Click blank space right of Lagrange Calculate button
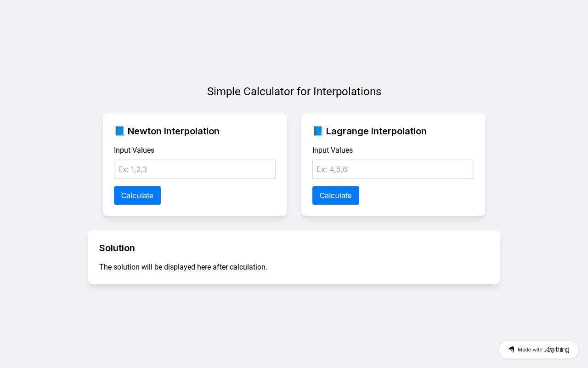The width and height of the screenshot is (588, 368). tap(417, 195)
